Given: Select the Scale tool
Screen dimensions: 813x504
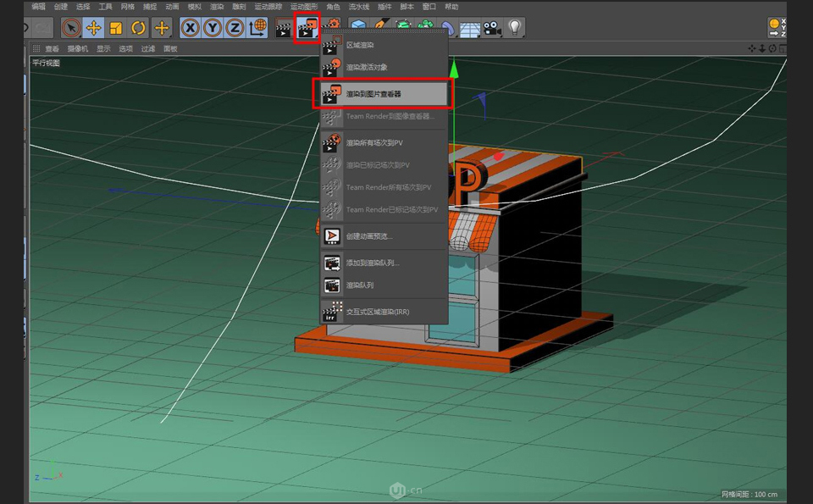Looking at the screenshot, I should click(114, 28).
